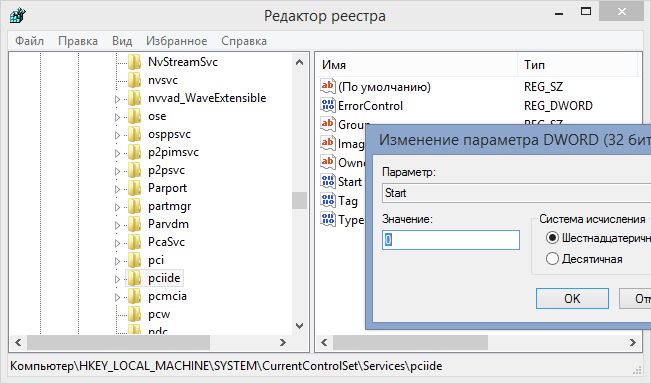This screenshot has height=384, width=651.
Task: Confirm the DWORD dialog with OK
Action: 572,298
